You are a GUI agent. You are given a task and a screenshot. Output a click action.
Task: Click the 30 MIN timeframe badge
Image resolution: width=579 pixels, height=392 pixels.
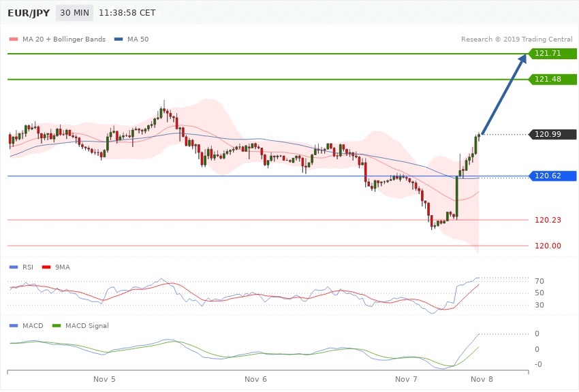pos(74,13)
